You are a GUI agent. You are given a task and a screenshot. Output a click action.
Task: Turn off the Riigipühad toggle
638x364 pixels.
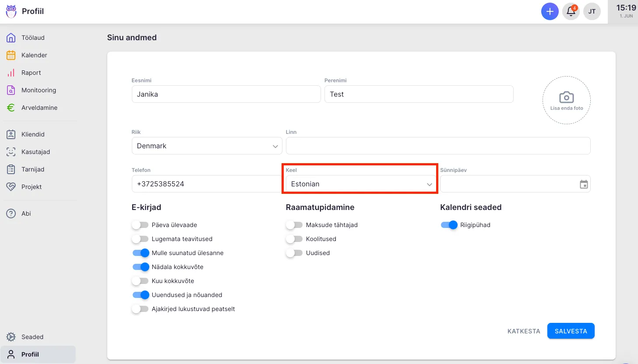point(449,225)
